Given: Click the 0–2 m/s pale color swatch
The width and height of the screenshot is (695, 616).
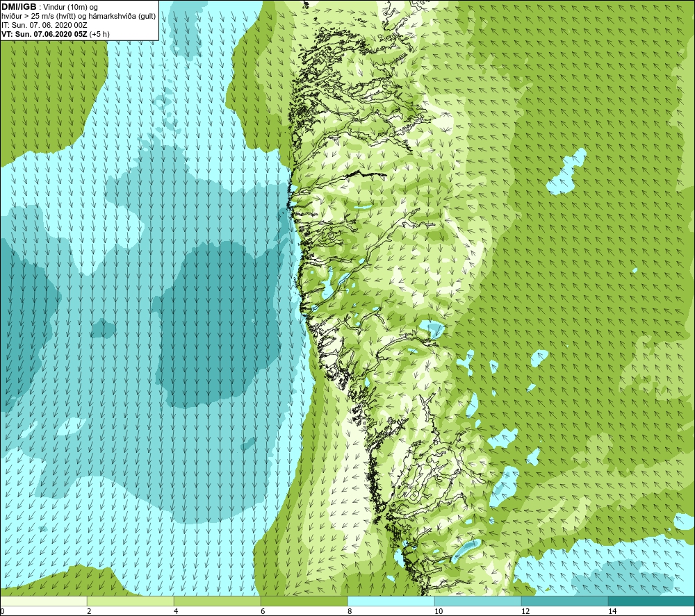Looking at the screenshot, I should click(43, 601).
